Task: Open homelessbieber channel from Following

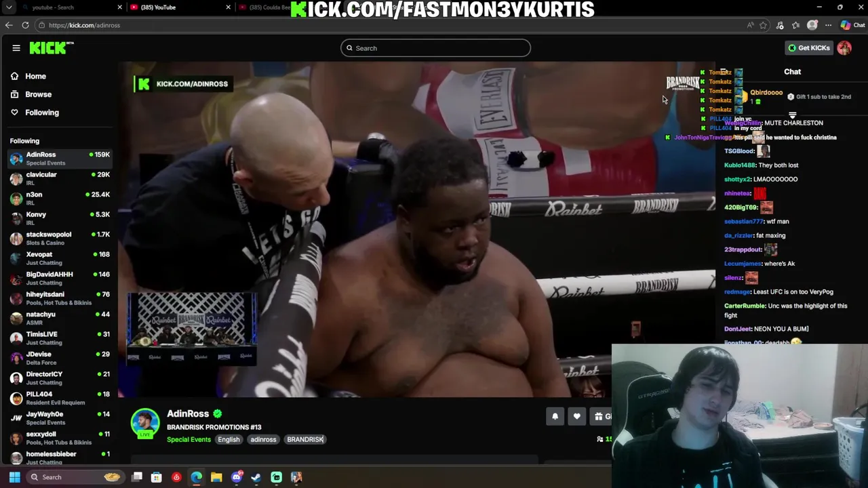Action: 60,457
